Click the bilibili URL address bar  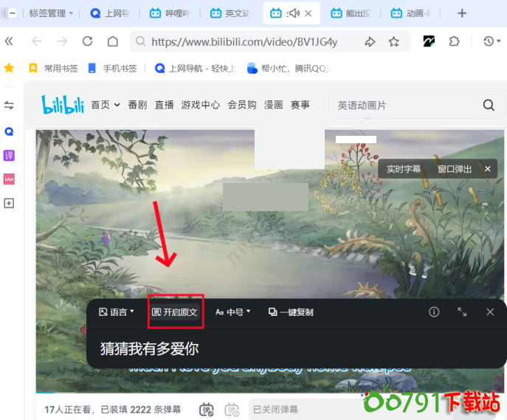244,42
